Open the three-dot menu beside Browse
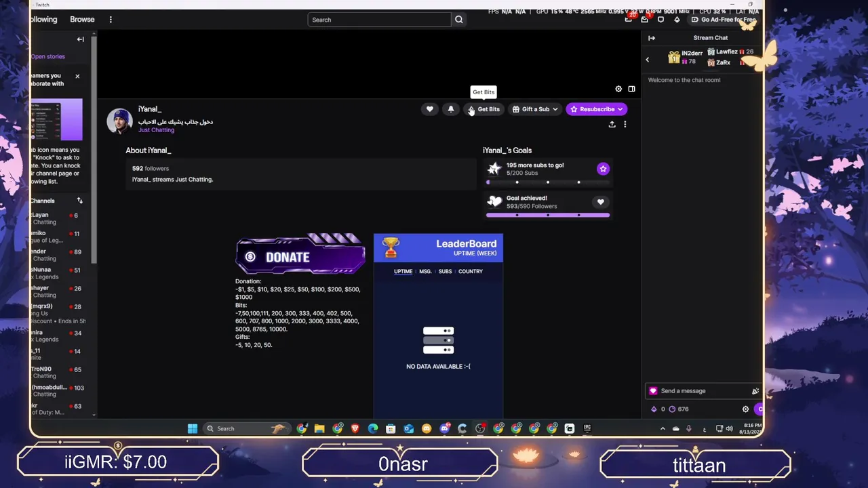 click(111, 20)
